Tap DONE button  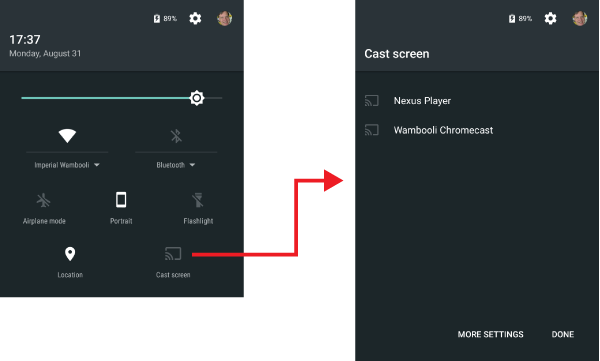[x=562, y=334]
